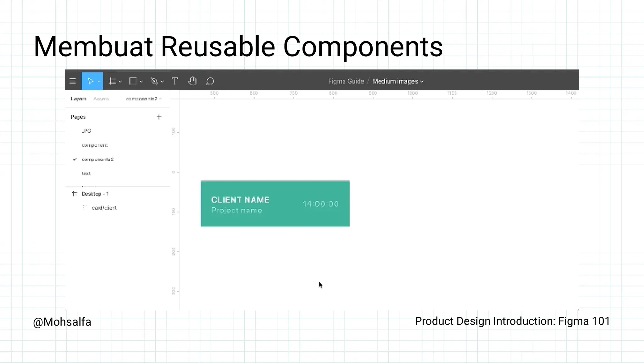Select the Comment tool
Viewport: 644px width, 363px height.
(210, 81)
